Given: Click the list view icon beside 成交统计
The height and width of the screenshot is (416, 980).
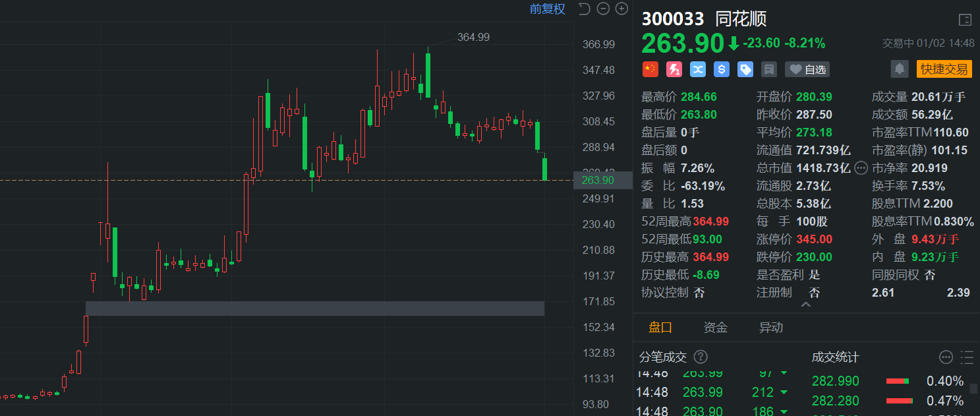Looking at the screenshot, I should pyautogui.click(x=967, y=357).
